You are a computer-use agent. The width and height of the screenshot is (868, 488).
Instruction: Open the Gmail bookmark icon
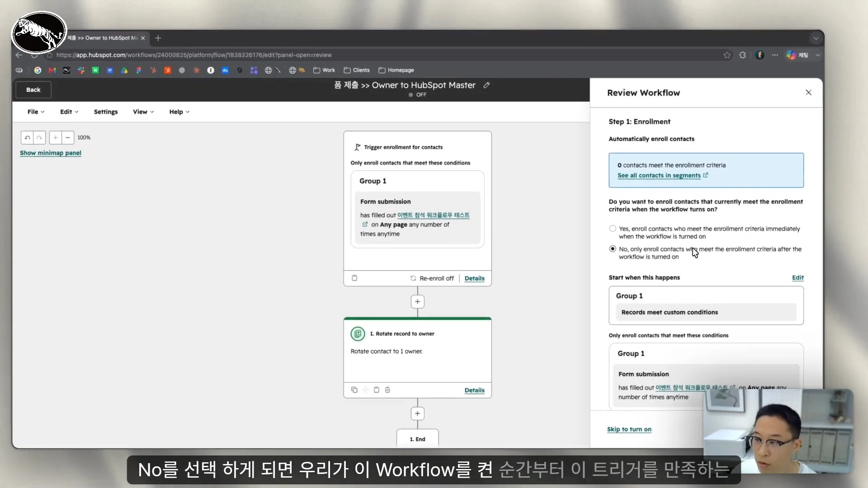(x=52, y=70)
